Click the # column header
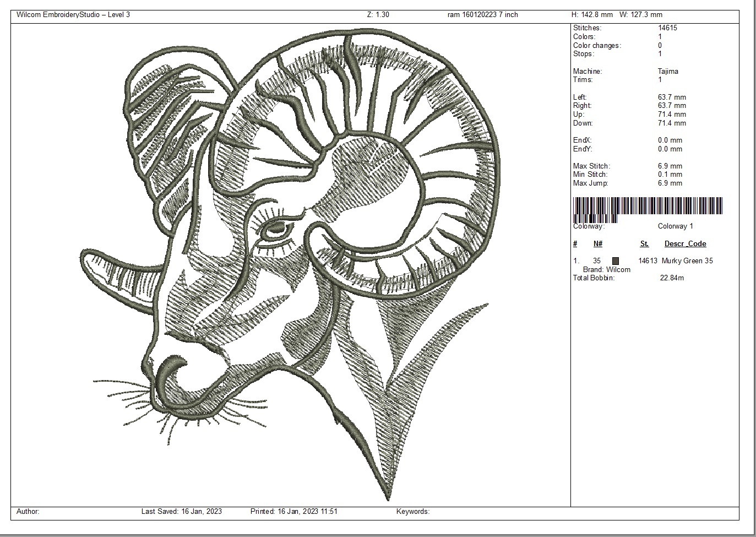Image resolution: width=756 pixels, height=537 pixels. pyautogui.click(x=575, y=244)
